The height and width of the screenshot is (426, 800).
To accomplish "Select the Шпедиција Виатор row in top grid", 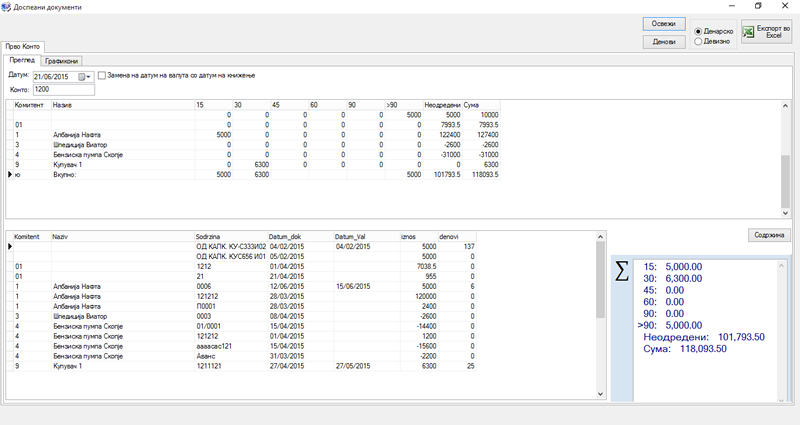I will click(253, 145).
